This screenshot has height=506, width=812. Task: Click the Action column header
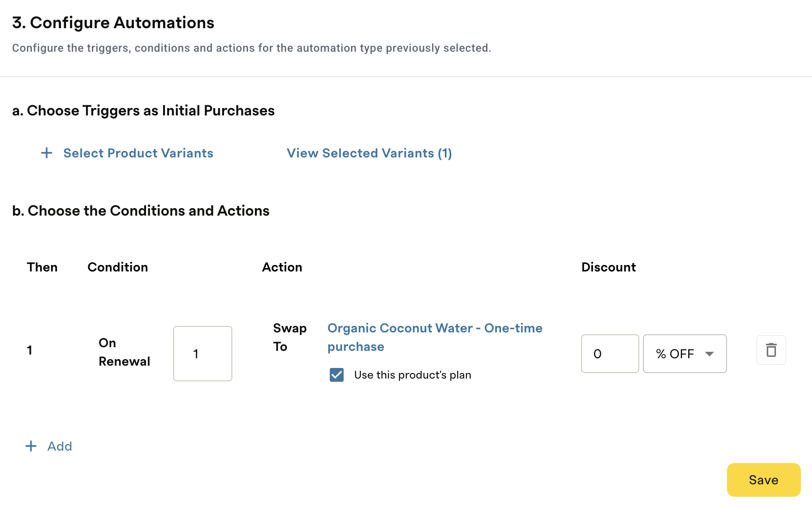coord(282,267)
